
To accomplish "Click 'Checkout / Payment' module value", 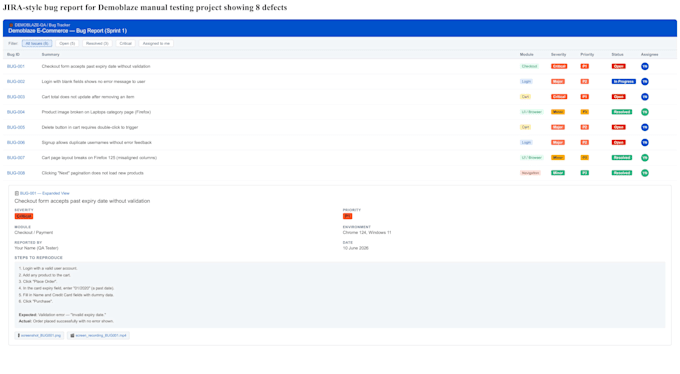I will tap(34, 233).
